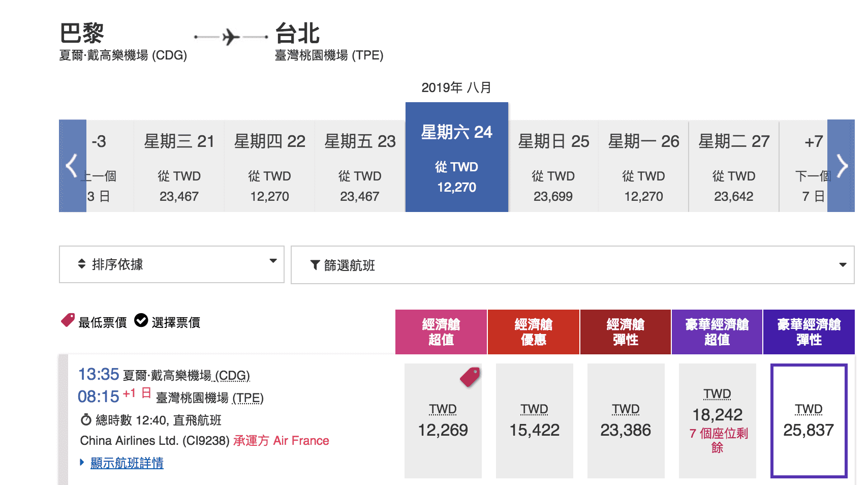The width and height of the screenshot is (868, 485).
Task: Open the 排序依據 sort dropdown
Action: (x=171, y=264)
